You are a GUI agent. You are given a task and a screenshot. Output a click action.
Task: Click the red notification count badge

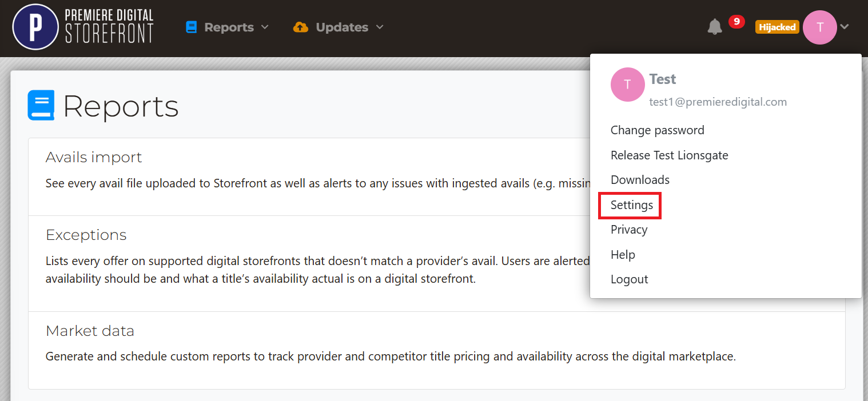[x=736, y=22]
